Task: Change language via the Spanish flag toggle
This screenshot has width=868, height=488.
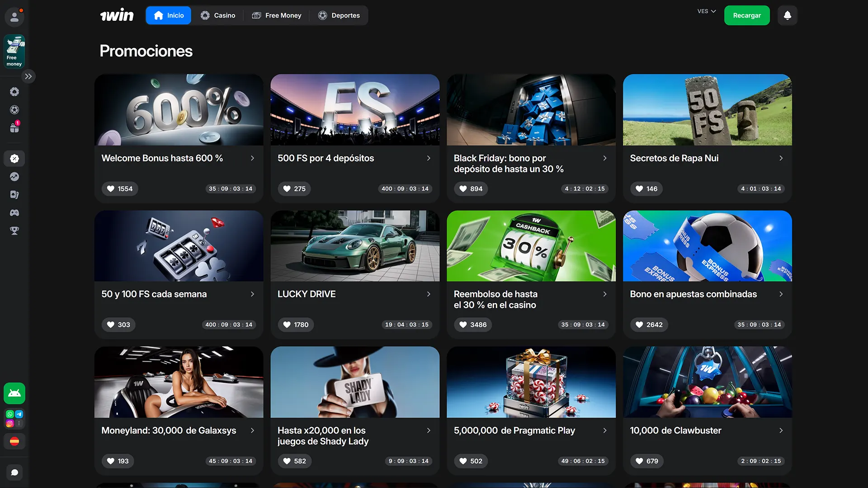Action: tap(14, 441)
